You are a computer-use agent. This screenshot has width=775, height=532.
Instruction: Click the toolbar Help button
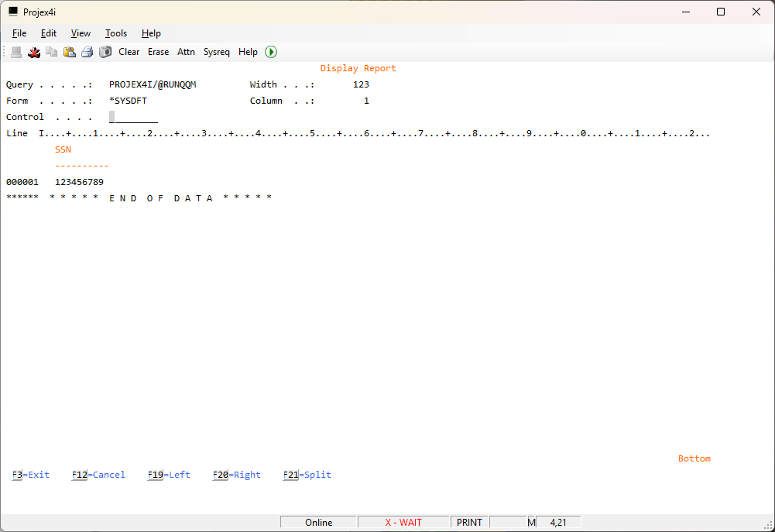tap(248, 52)
